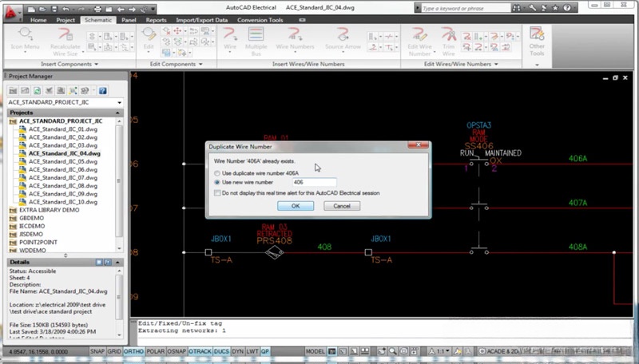The image size is (639, 364).
Task: Click the Undo arrow in quick access toolbar
Action: tap(66, 9)
